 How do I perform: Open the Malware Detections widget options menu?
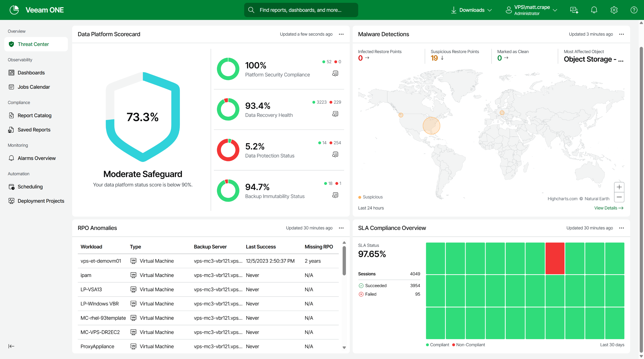[621, 34]
